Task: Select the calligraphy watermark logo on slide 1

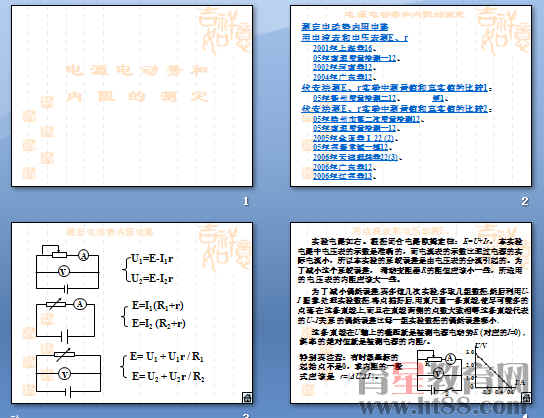Action: pos(224,30)
